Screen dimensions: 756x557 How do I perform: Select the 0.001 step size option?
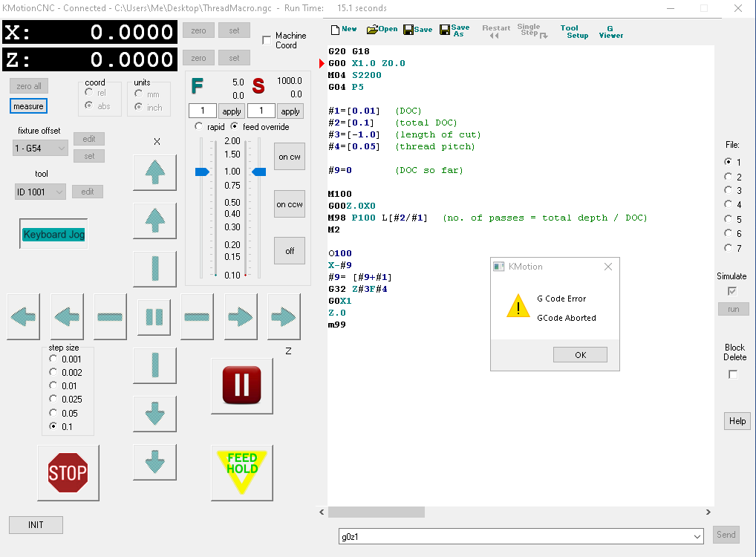click(x=53, y=359)
